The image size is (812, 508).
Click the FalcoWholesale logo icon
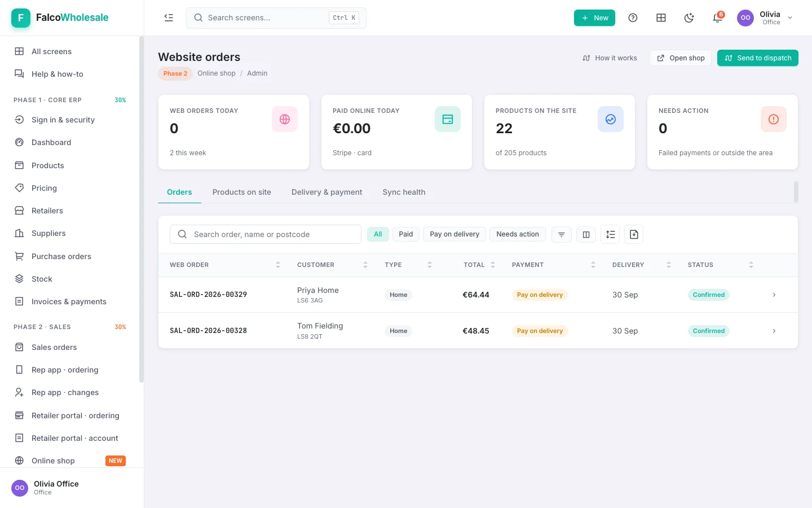tap(21, 18)
